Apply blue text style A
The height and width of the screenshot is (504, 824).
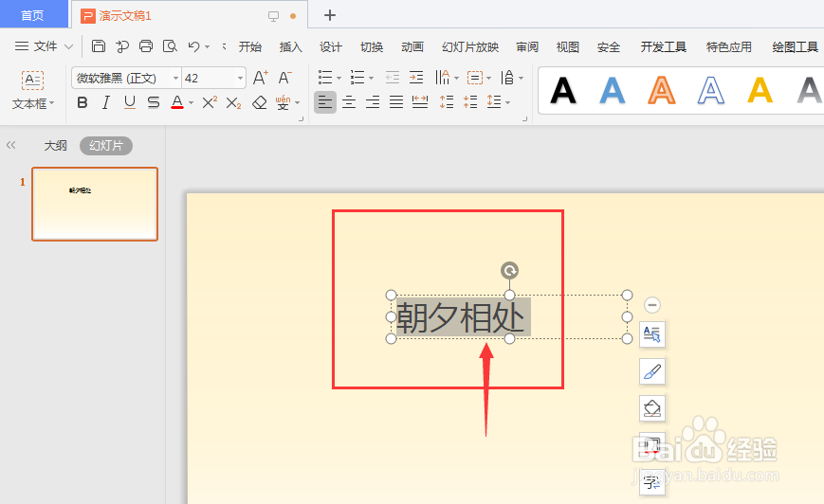(613, 91)
